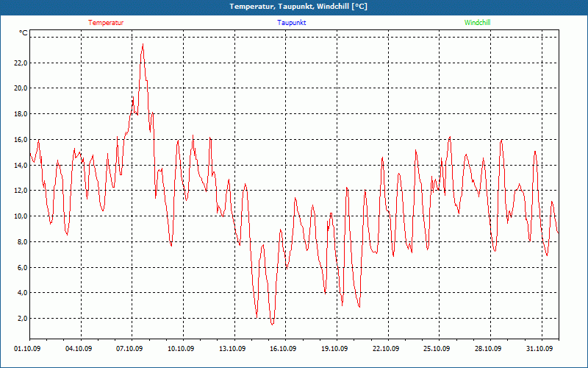Screen dimensions: 588x368
Task: Select the 22,0 y-axis value
Action: coord(21,63)
